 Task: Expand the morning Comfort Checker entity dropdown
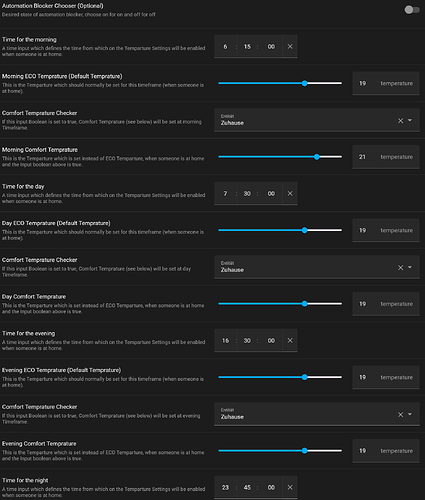tap(410, 120)
